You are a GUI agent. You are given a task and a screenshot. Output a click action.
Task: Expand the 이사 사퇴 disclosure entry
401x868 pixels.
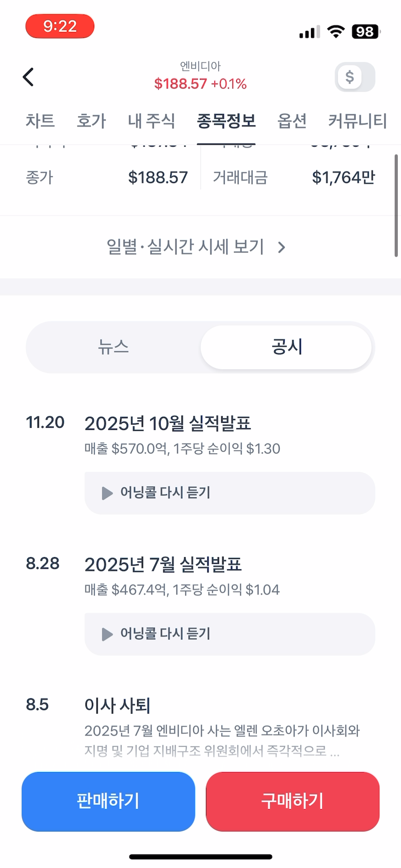click(x=117, y=705)
